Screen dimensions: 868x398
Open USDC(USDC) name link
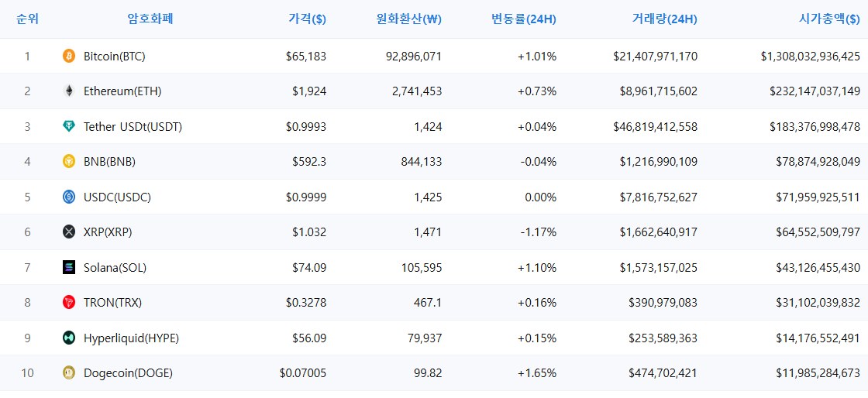117,197
